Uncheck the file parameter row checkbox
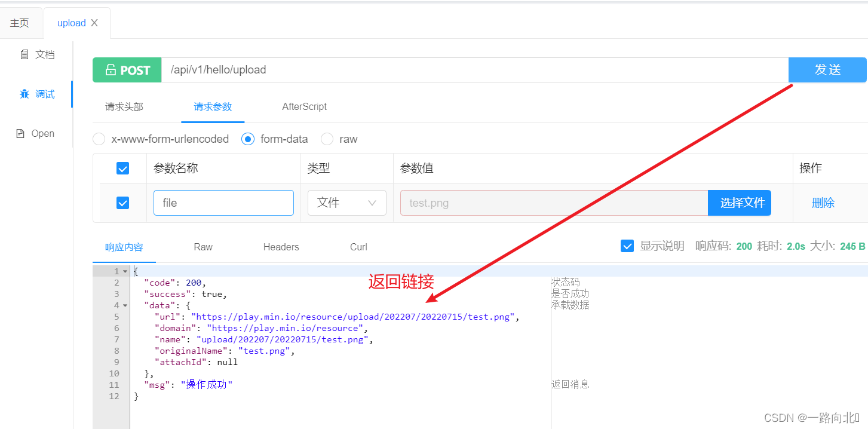 (122, 203)
